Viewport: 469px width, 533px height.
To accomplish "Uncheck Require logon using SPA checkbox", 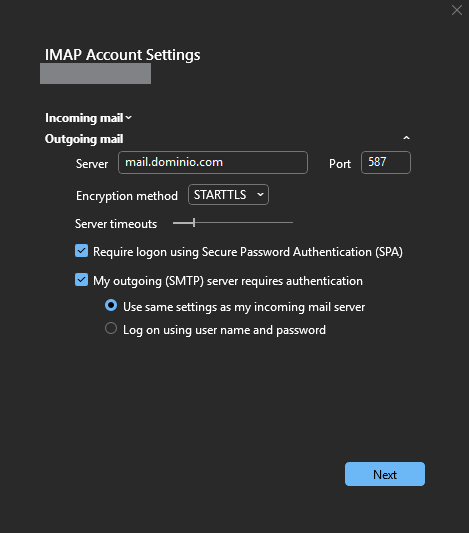I will pos(82,251).
